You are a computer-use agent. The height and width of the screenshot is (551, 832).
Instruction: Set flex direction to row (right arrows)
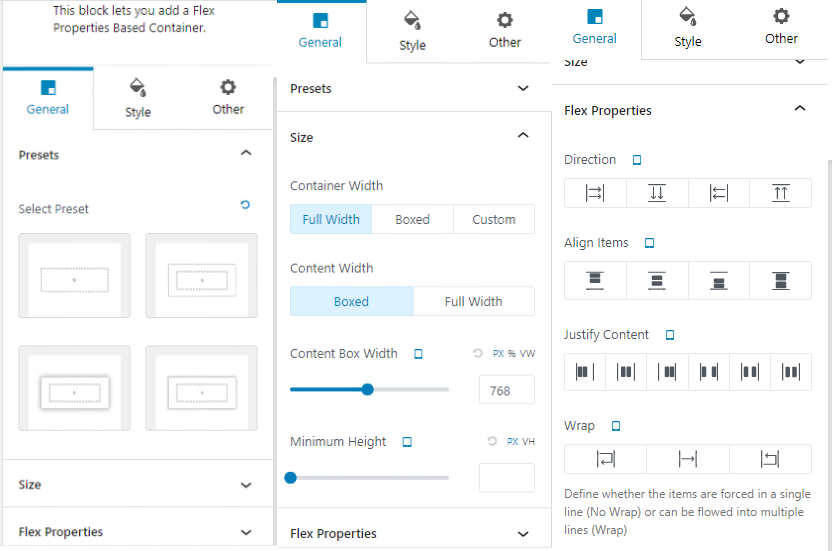pyautogui.click(x=595, y=193)
